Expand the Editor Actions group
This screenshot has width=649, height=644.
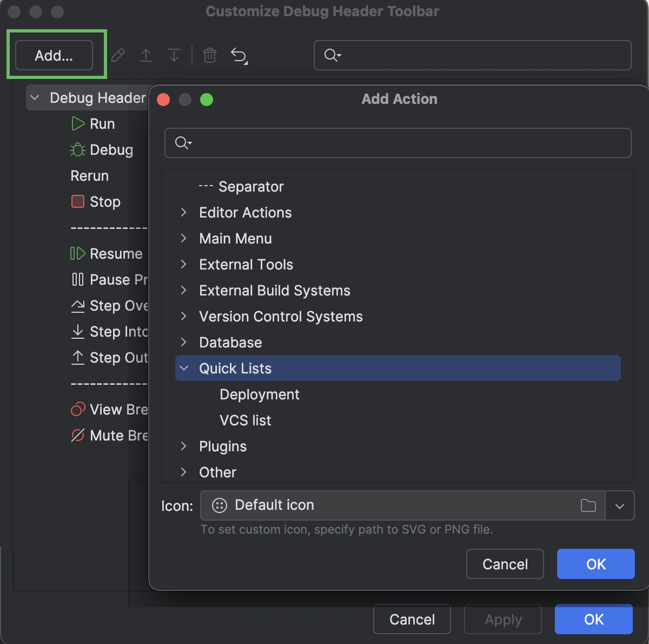[184, 213]
